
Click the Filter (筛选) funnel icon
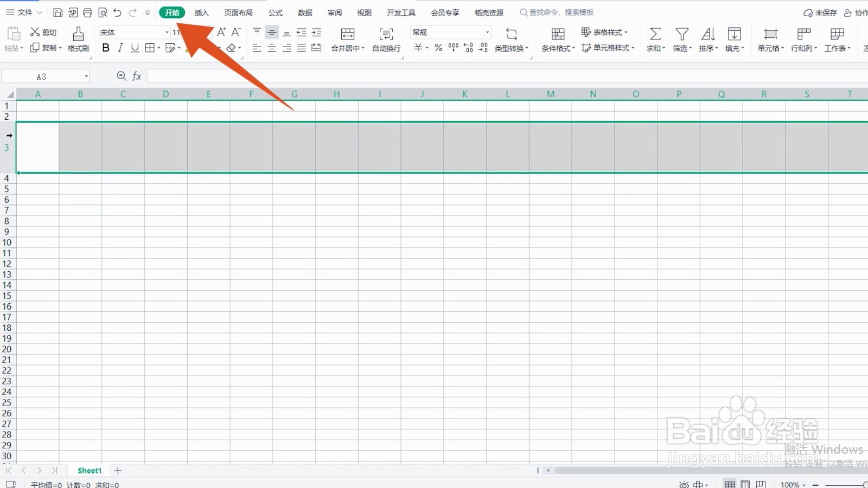[682, 34]
